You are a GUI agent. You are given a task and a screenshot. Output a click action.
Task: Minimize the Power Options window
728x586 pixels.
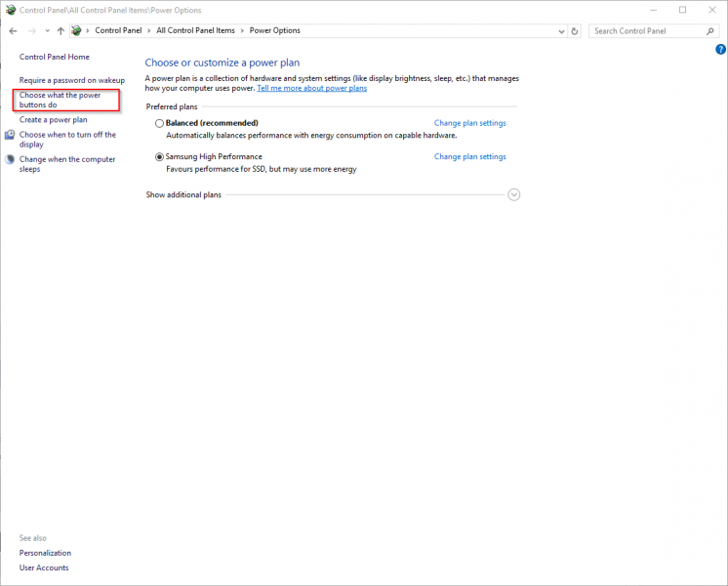click(x=653, y=10)
